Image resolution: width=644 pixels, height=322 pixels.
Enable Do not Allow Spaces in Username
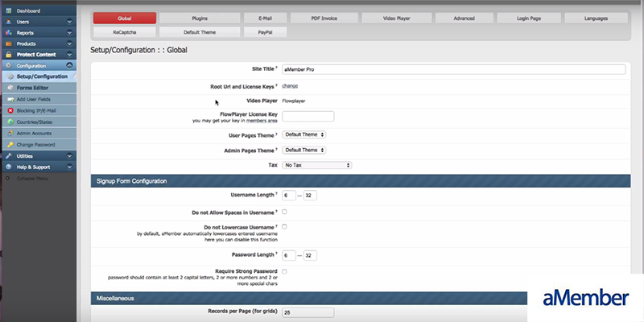pos(285,211)
